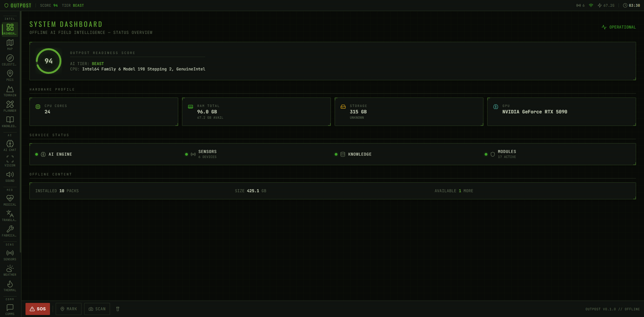Open the Sound section
This screenshot has width=644, height=317.
coord(10,176)
